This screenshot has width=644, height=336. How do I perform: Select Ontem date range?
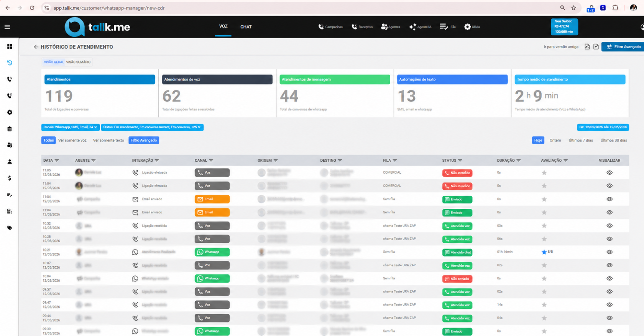[555, 140]
